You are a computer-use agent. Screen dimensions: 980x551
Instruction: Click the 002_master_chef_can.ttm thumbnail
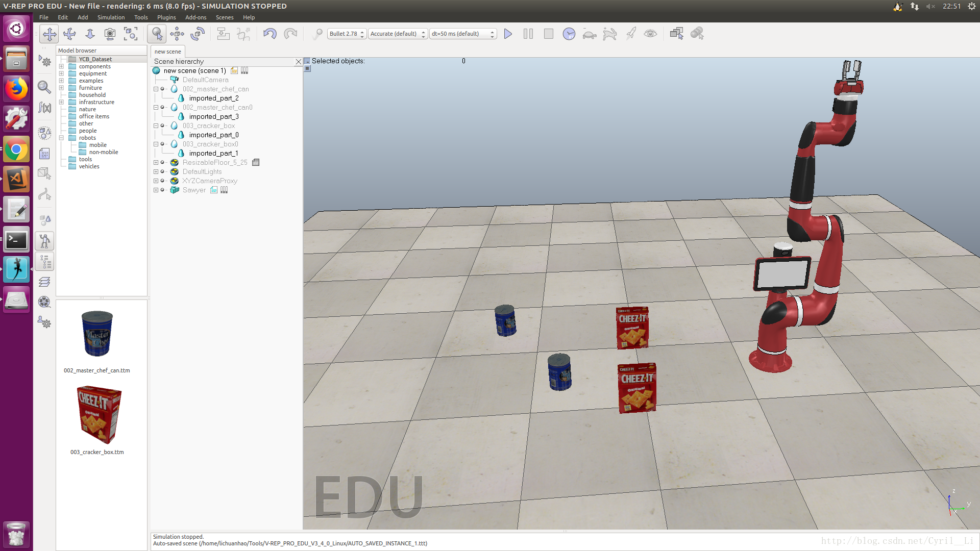pyautogui.click(x=97, y=335)
